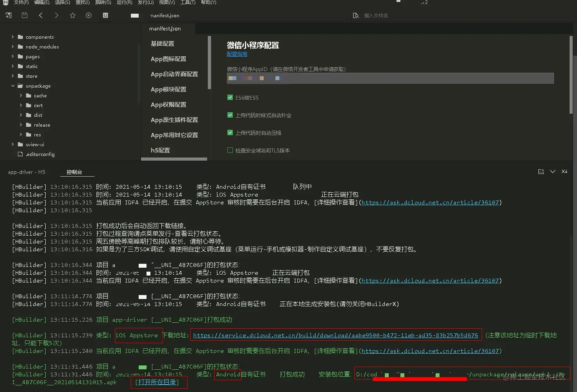The height and width of the screenshot is (392, 577).
Task: Open 基础配置 manifest section
Action: (163, 43)
